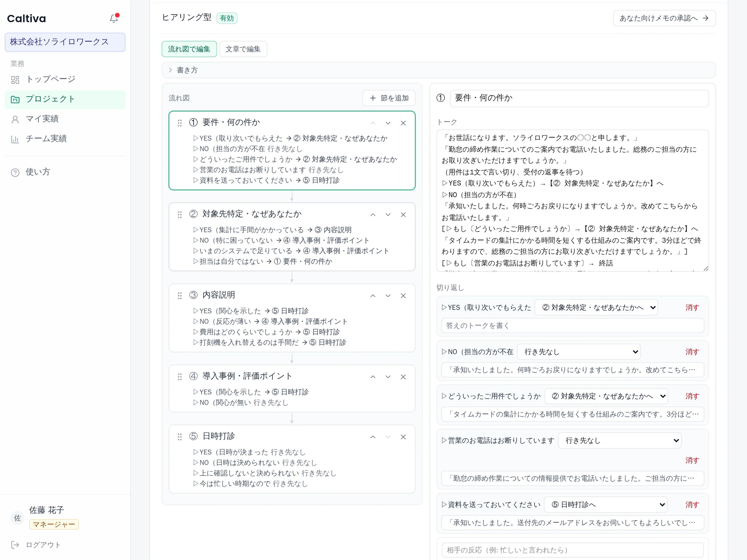Image resolution: width=747 pixels, height=560 pixels.
Task: Open あなた向けメモの承認へ link
Action: (664, 18)
